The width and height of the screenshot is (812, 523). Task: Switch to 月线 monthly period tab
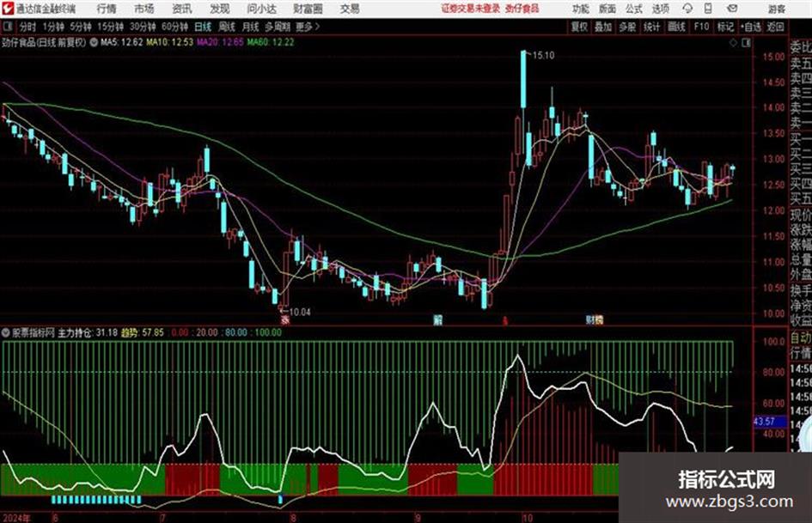coord(250,27)
